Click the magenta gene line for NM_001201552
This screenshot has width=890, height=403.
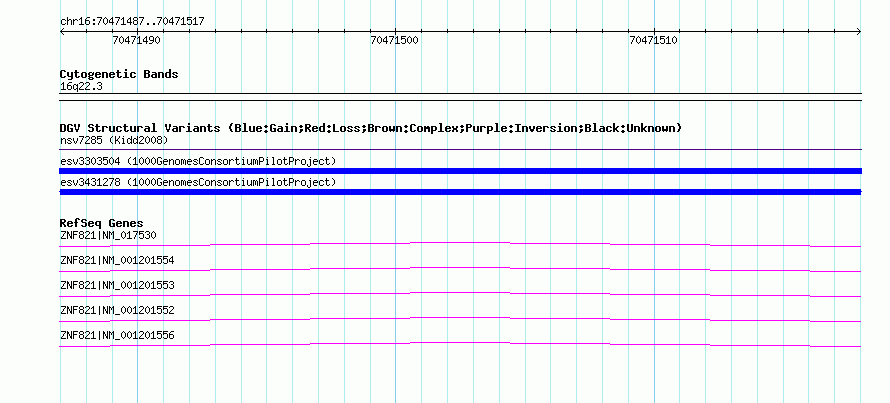click(460, 319)
